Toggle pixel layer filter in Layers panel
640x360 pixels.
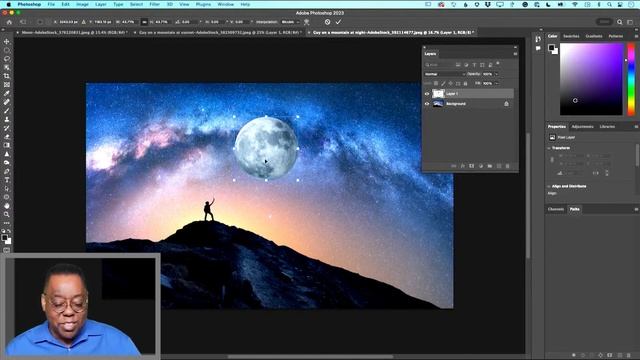tap(458, 65)
